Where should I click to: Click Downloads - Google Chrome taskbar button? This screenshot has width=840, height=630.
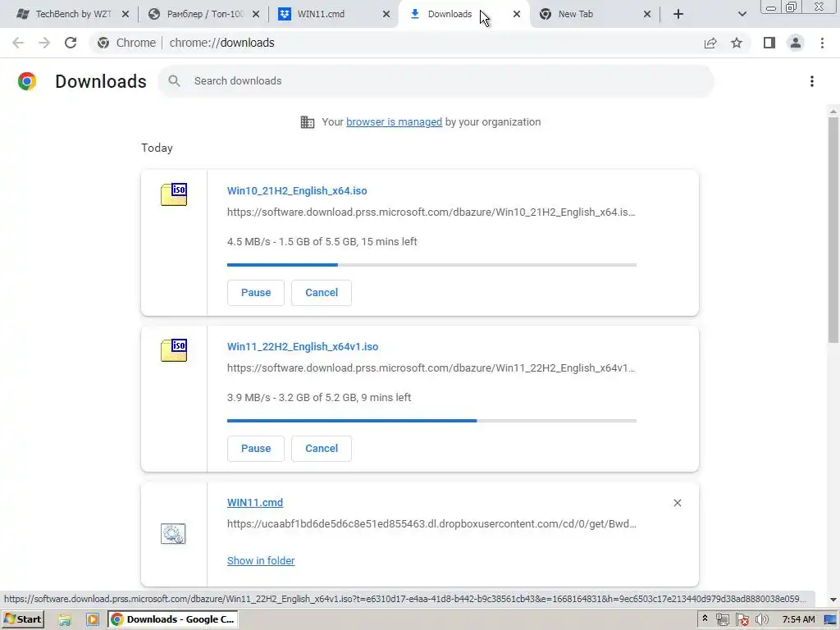(x=173, y=619)
